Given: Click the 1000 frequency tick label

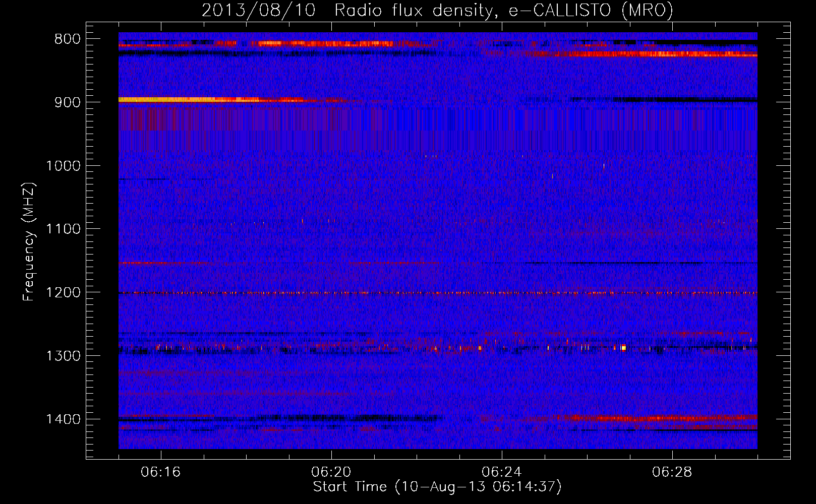Looking at the screenshot, I should click(63, 166).
